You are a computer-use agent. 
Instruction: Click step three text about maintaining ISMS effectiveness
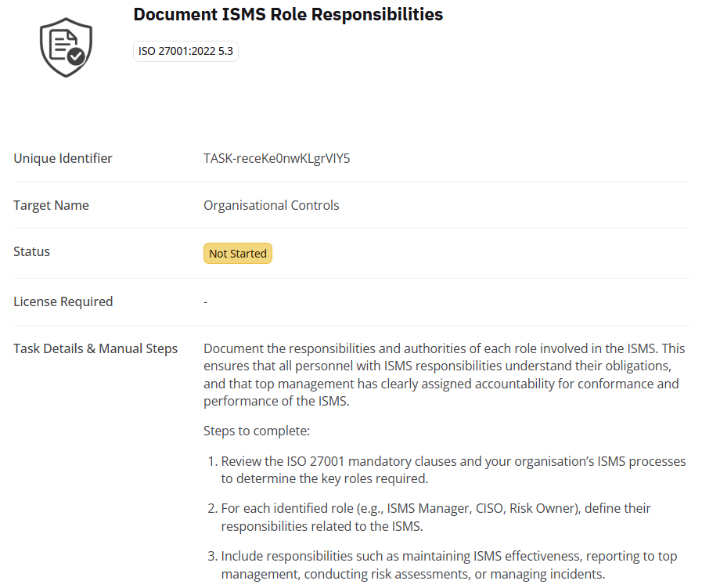[448, 565]
